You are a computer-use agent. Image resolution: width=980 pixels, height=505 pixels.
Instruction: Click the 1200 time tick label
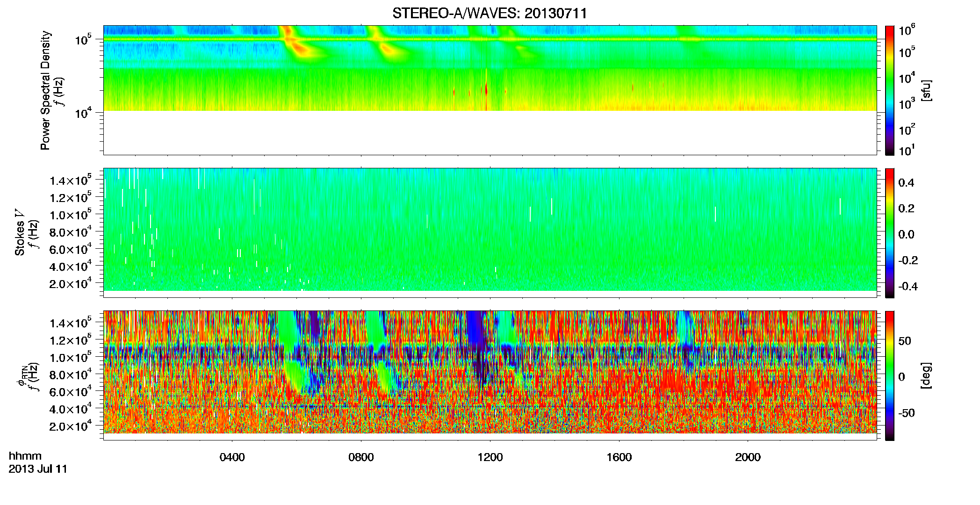click(x=490, y=457)
